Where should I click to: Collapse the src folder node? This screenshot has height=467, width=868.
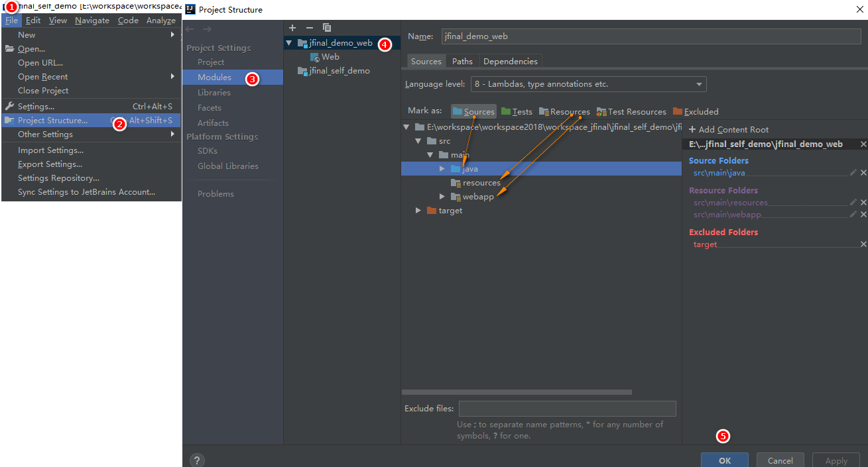(x=418, y=141)
